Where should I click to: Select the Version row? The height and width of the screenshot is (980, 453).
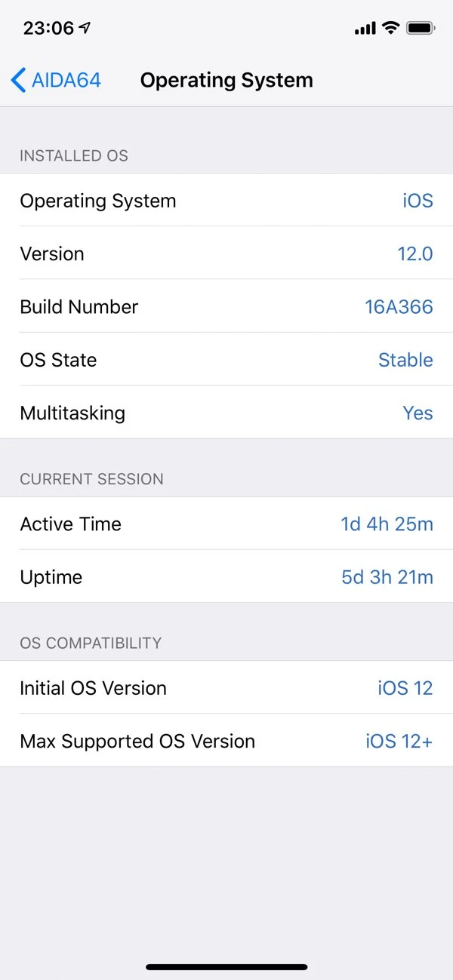[x=226, y=253]
